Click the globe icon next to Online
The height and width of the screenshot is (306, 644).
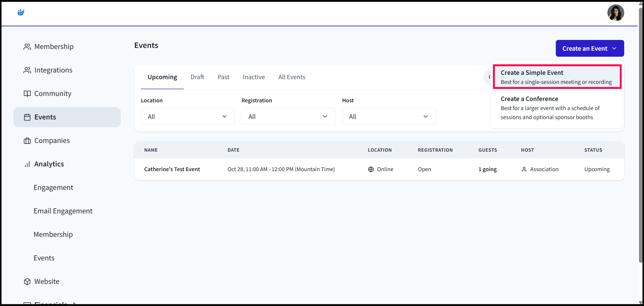[x=371, y=169]
